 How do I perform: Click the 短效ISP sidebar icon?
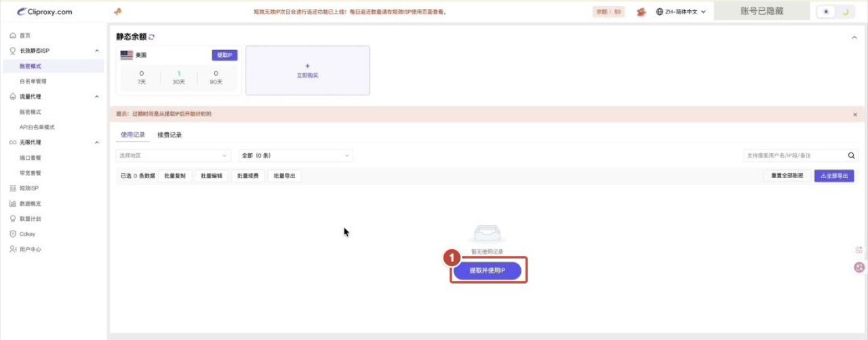(13, 188)
